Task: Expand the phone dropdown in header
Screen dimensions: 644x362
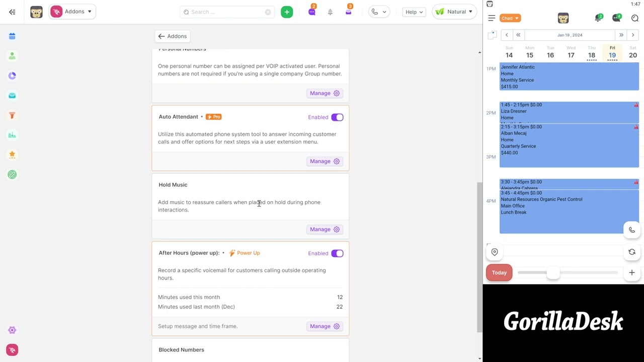Action: (379, 12)
